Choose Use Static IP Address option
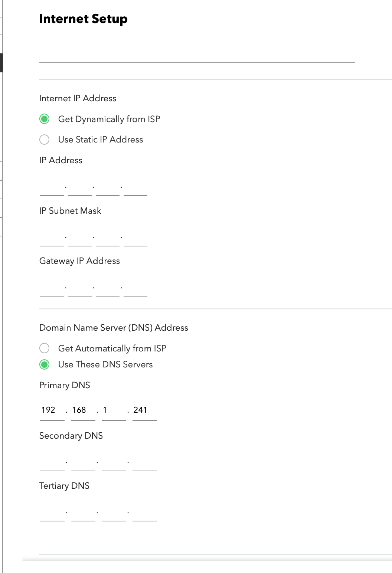This screenshot has height=573, width=392. tap(45, 140)
